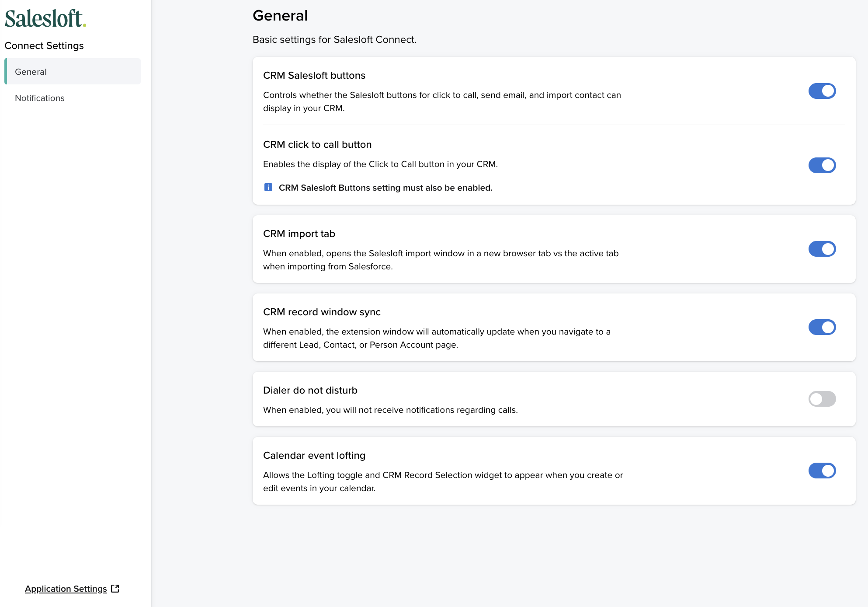Disable the CRM Salesloft buttons toggle

coord(822,91)
